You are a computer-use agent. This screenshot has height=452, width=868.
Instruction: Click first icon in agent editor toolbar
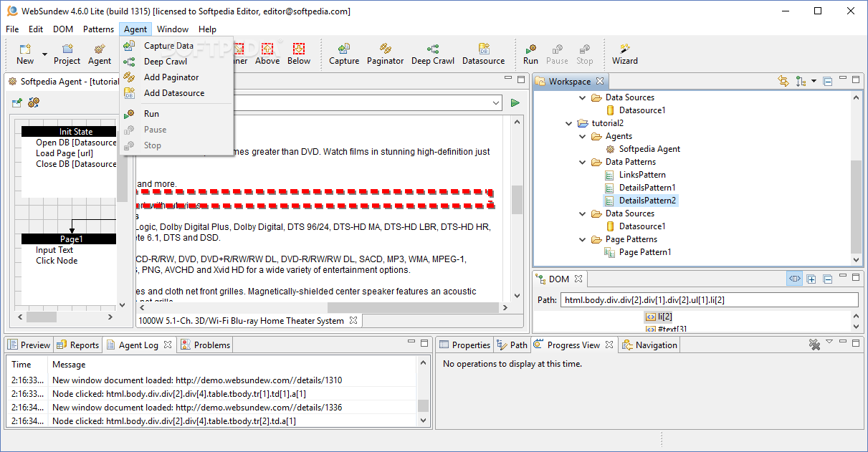click(17, 103)
